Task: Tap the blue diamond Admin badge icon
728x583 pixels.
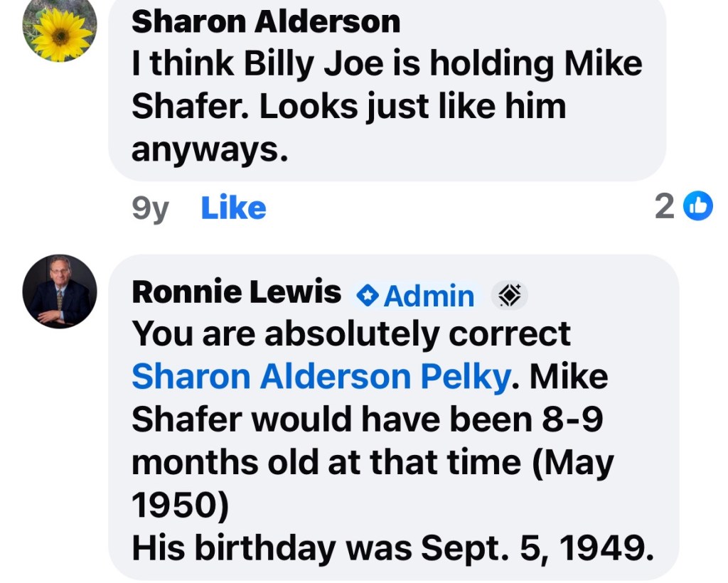Action: (x=367, y=296)
